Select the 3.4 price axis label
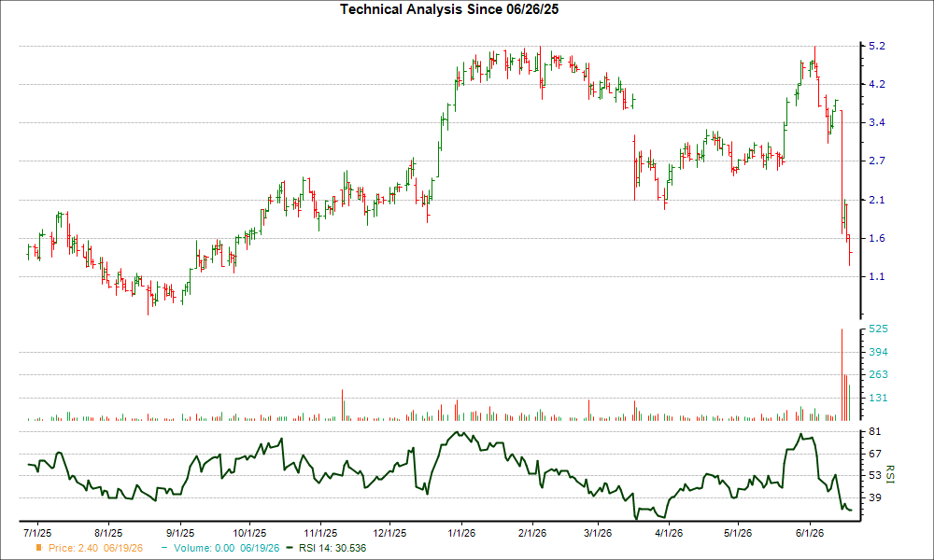Image resolution: width=934 pixels, height=560 pixels. pos(877,122)
